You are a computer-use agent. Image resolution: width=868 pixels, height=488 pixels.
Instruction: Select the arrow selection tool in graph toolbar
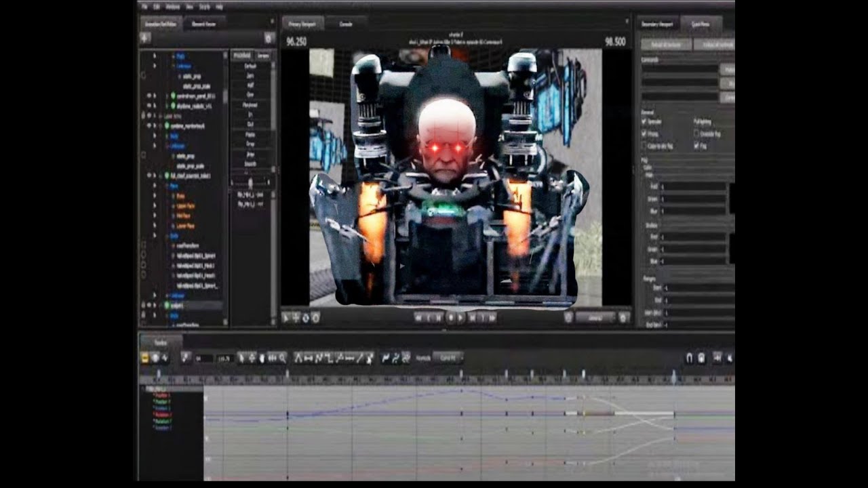point(241,357)
